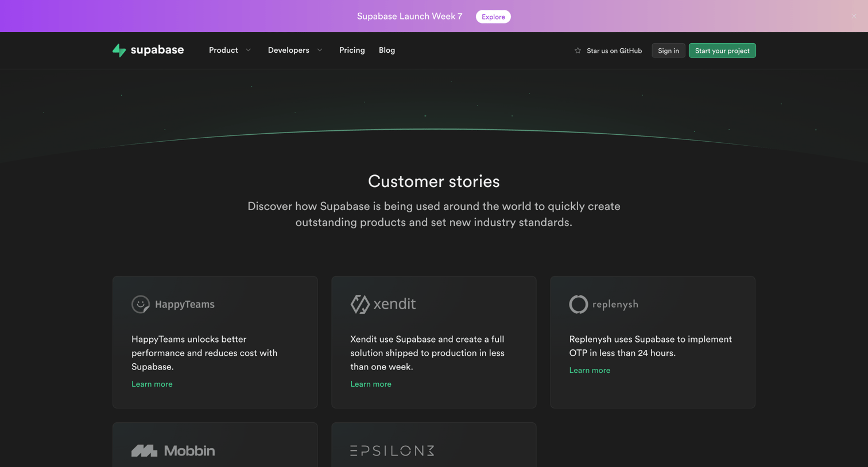Open the Blog page

pos(387,50)
